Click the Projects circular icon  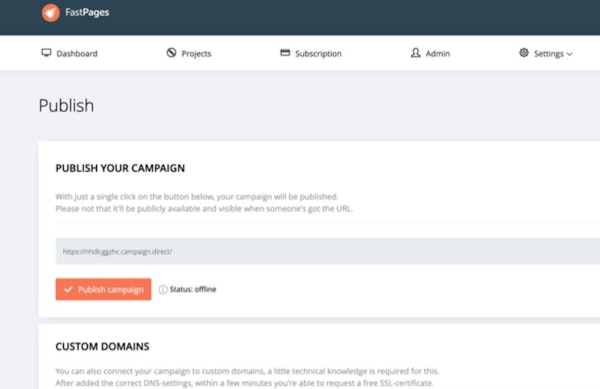point(171,53)
